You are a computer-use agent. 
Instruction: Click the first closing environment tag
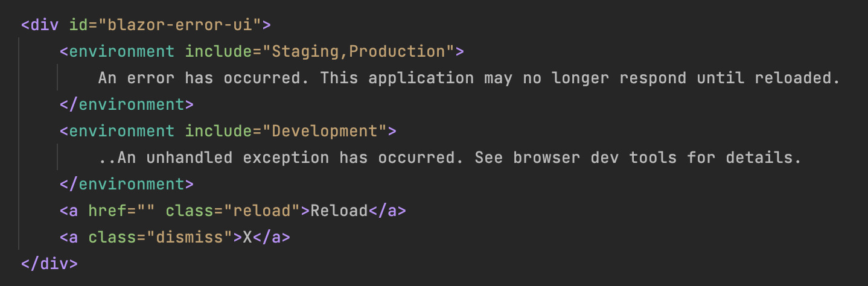[127, 104]
